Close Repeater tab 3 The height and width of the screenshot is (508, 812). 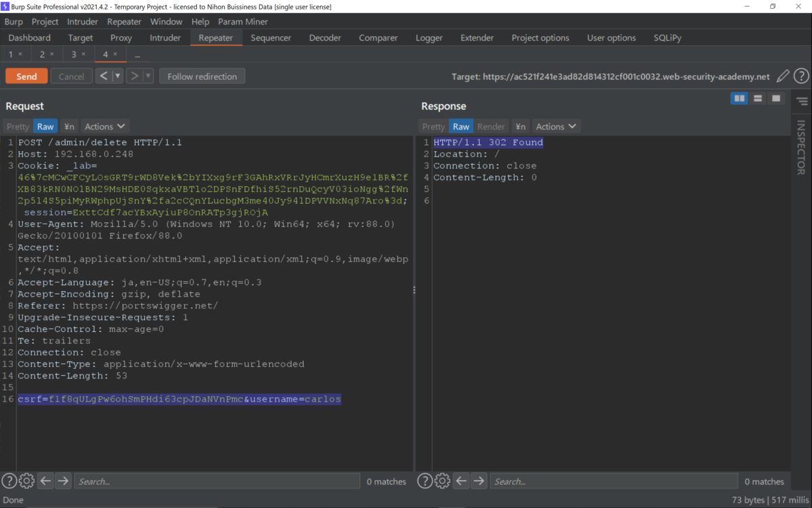pyautogui.click(x=83, y=54)
